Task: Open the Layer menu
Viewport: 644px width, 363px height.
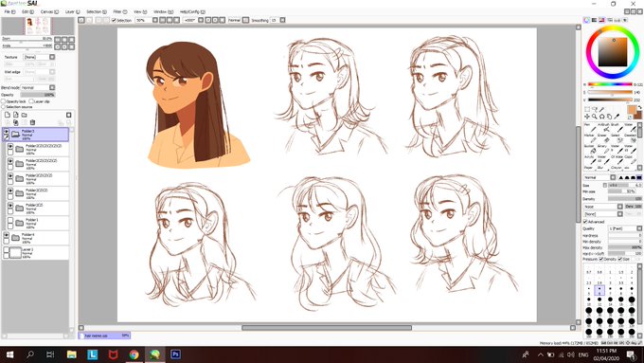Action: [x=72, y=12]
